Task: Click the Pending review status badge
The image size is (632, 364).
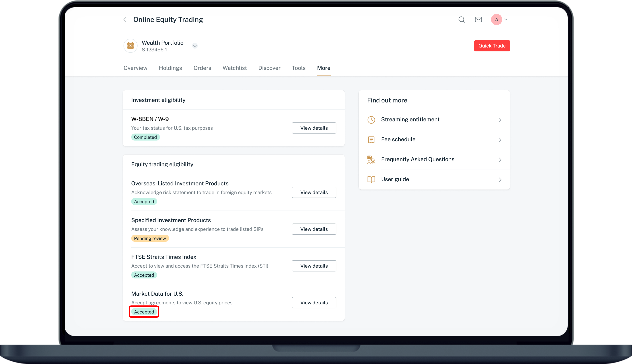Action: tap(150, 238)
